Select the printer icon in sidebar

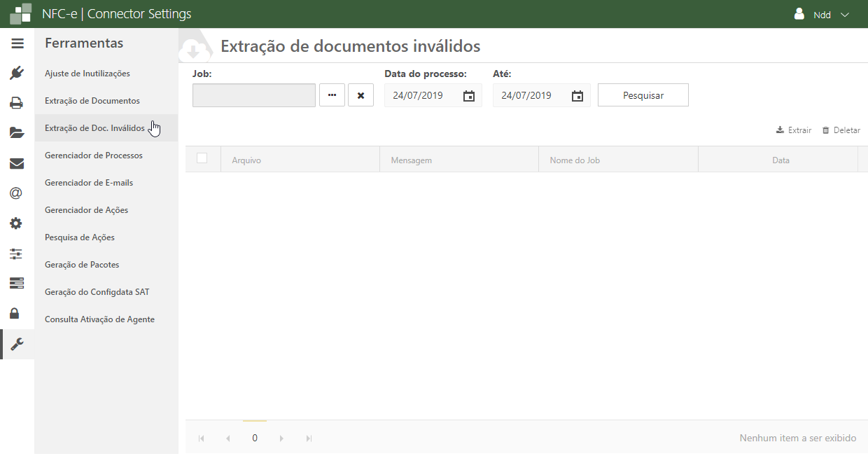[x=17, y=103]
